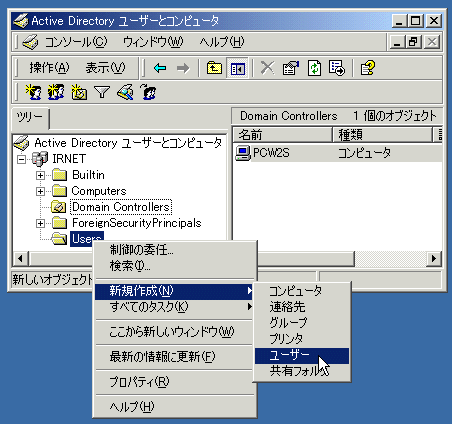Click the find objects icon

125,92
